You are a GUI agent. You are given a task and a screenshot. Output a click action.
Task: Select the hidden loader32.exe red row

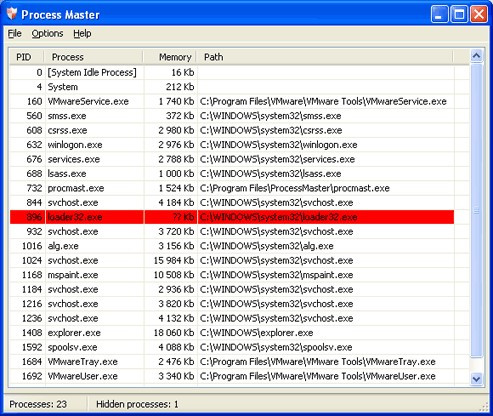(232, 217)
